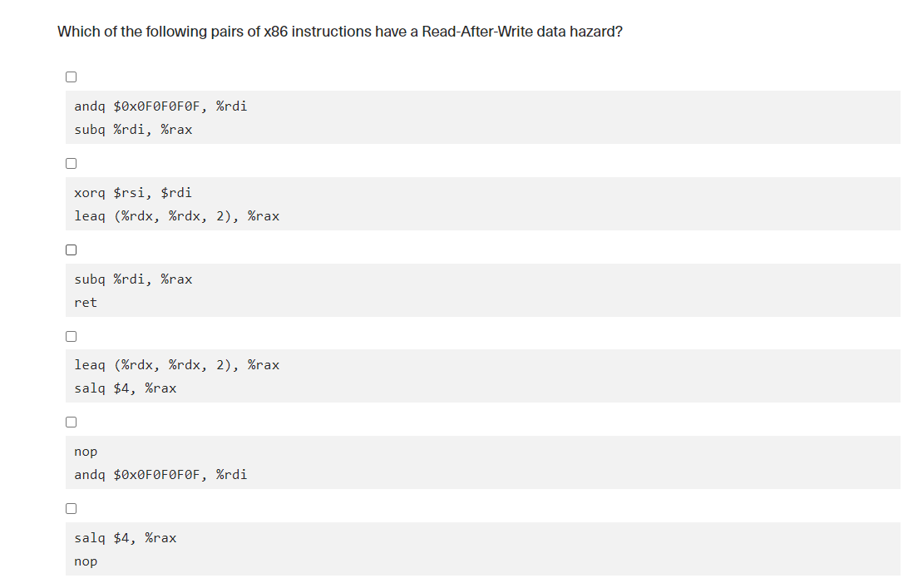Click the leaq line directly above salq
The width and height of the screenshot is (923, 588).
click(x=176, y=365)
